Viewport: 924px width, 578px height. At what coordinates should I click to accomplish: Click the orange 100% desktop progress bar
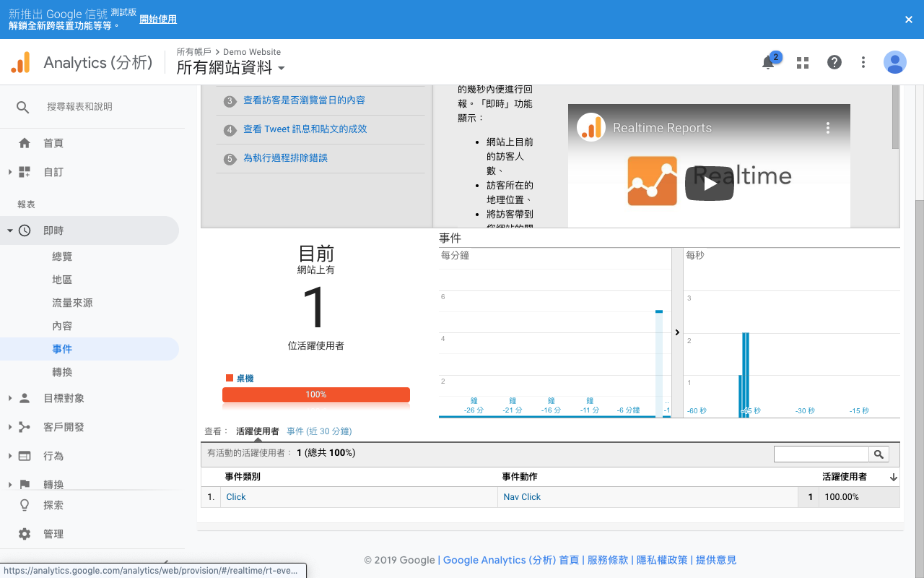coord(316,394)
